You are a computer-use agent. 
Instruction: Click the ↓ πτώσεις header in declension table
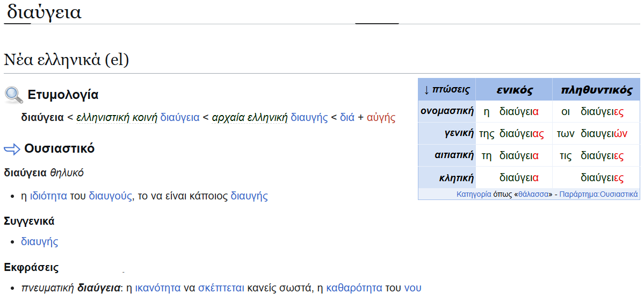point(447,90)
